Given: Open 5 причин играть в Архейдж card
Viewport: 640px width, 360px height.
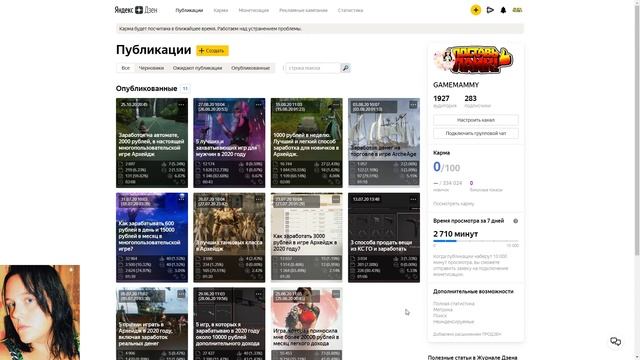Looking at the screenshot, I should pyautogui.click(x=152, y=324).
